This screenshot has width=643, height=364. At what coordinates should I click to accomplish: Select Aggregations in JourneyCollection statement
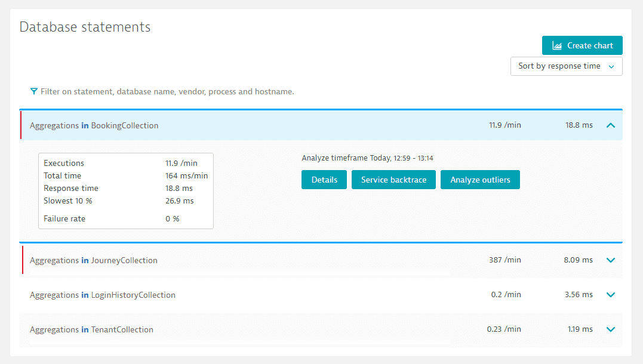(x=94, y=260)
